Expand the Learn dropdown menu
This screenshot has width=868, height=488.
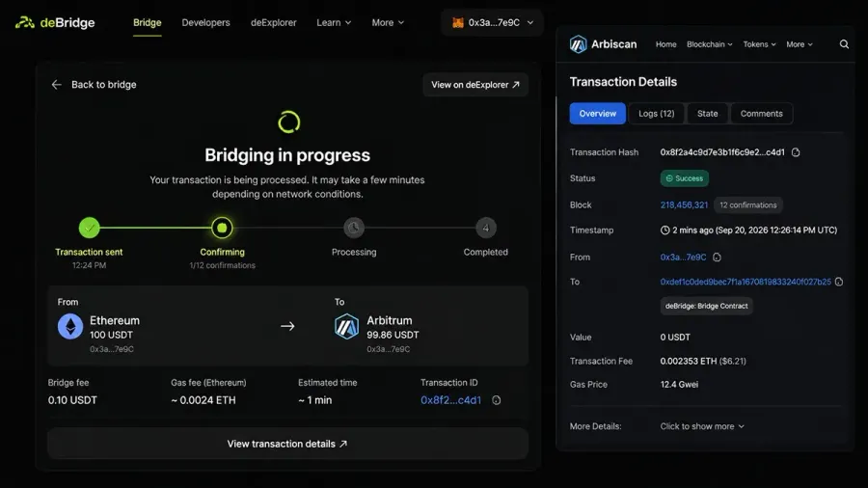click(x=334, y=23)
